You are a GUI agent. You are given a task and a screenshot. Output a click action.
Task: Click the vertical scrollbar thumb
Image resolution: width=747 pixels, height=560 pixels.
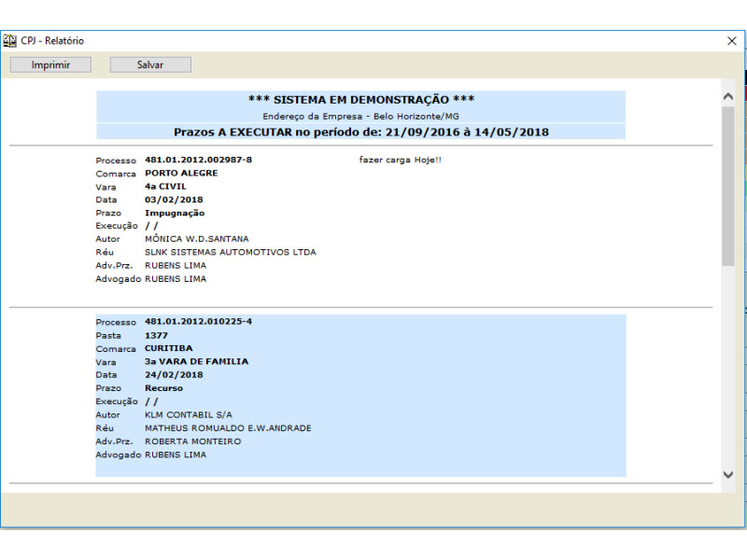pyautogui.click(x=728, y=187)
